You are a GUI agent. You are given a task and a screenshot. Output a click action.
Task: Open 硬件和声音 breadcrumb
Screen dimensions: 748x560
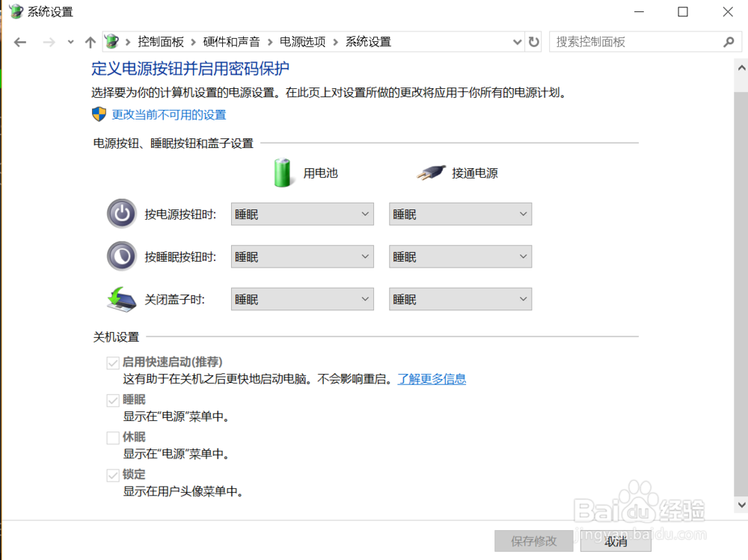(231, 42)
